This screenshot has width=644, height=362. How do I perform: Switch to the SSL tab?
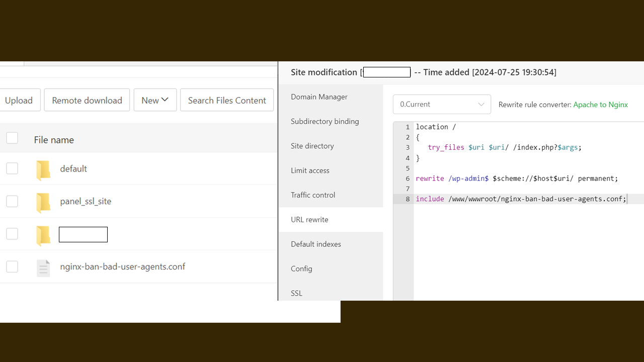click(296, 293)
